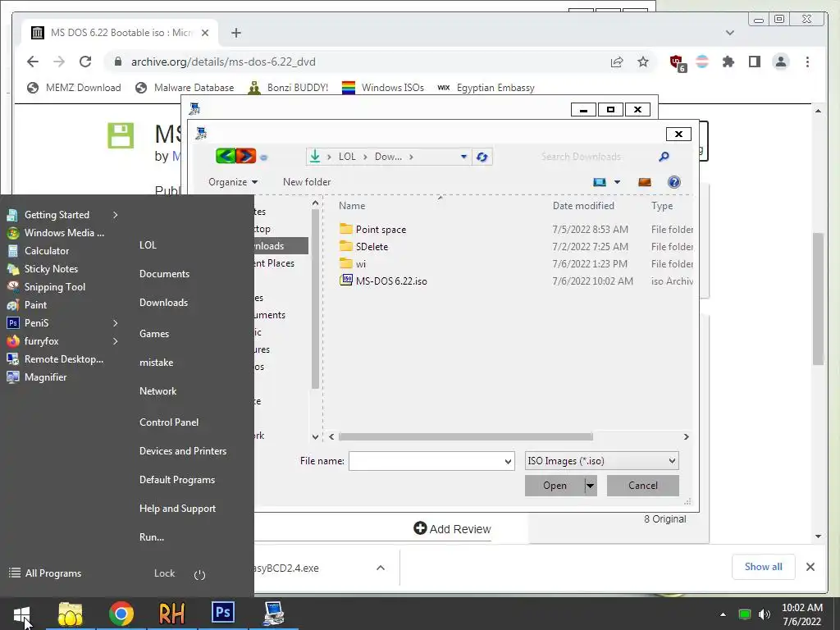840x630 pixels.
Task: Click the show hidden tray icons arrow
Action: [x=723, y=614]
